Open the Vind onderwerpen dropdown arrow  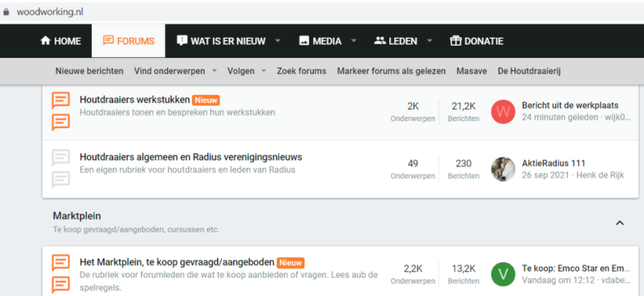[215, 71]
